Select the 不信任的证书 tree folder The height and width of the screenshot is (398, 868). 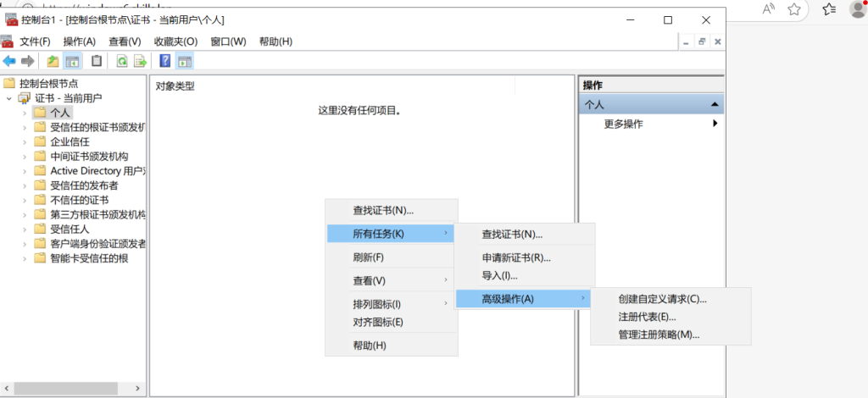pyautogui.click(x=79, y=200)
